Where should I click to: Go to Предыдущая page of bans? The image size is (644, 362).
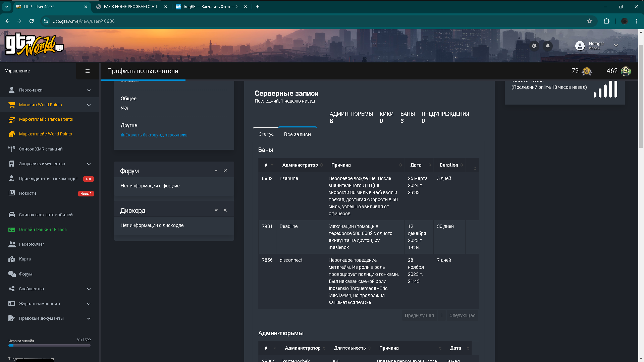pyautogui.click(x=419, y=315)
